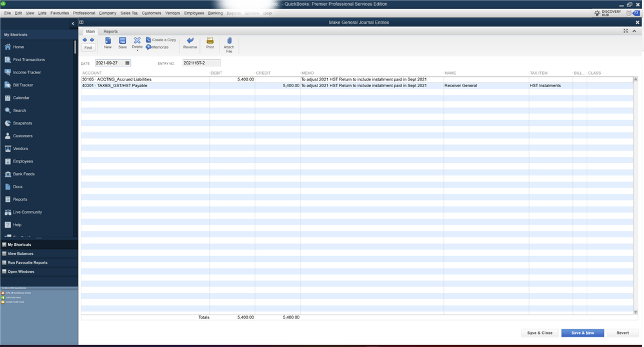Open the Banking menu

click(x=216, y=13)
